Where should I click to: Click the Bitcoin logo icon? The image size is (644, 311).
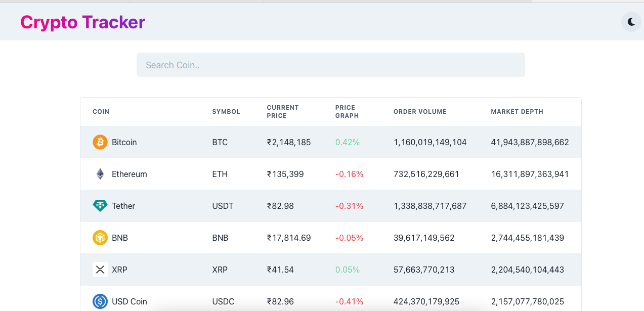pos(100,142)
